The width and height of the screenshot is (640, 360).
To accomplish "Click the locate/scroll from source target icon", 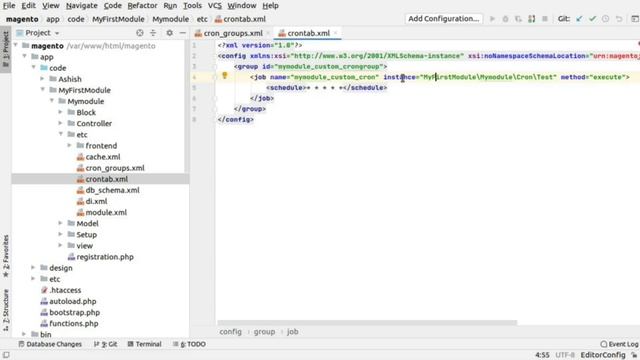I will (140, 33).
